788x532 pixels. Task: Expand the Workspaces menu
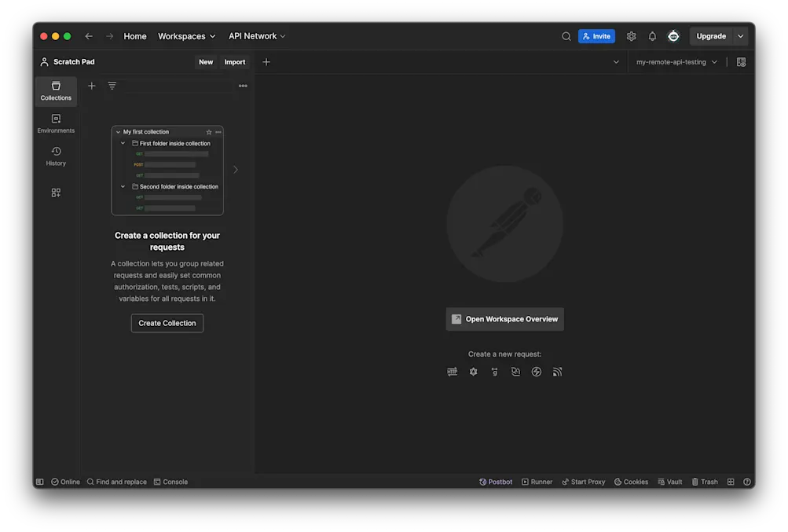point(186,36)
